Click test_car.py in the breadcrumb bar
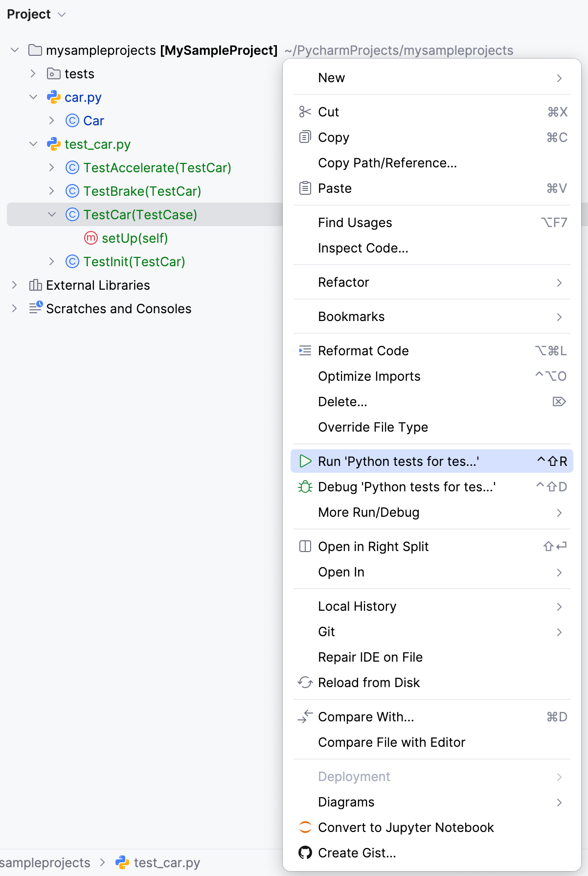Image resolution: width=588 pixels, height=876 pixels. [166, 862]
